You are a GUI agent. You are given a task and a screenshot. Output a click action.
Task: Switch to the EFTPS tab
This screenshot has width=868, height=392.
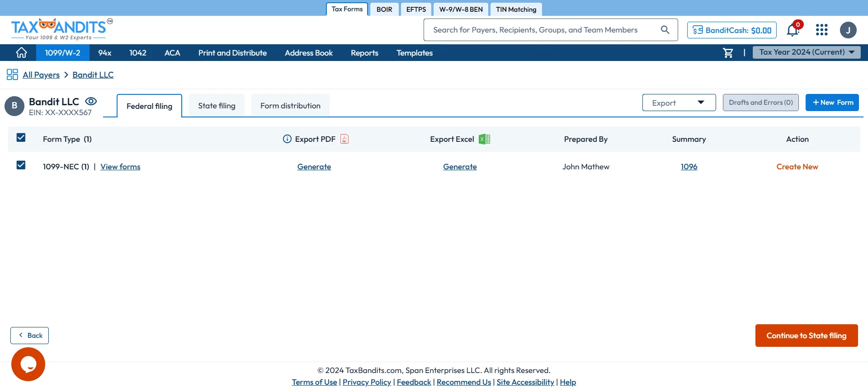point(416,9)
